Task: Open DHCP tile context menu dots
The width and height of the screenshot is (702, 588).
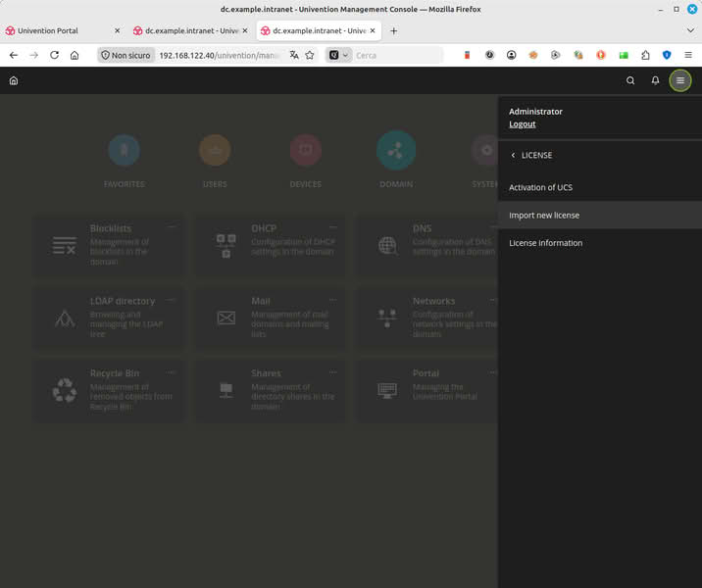Action: pyautogui.click(x=332, y=227)
